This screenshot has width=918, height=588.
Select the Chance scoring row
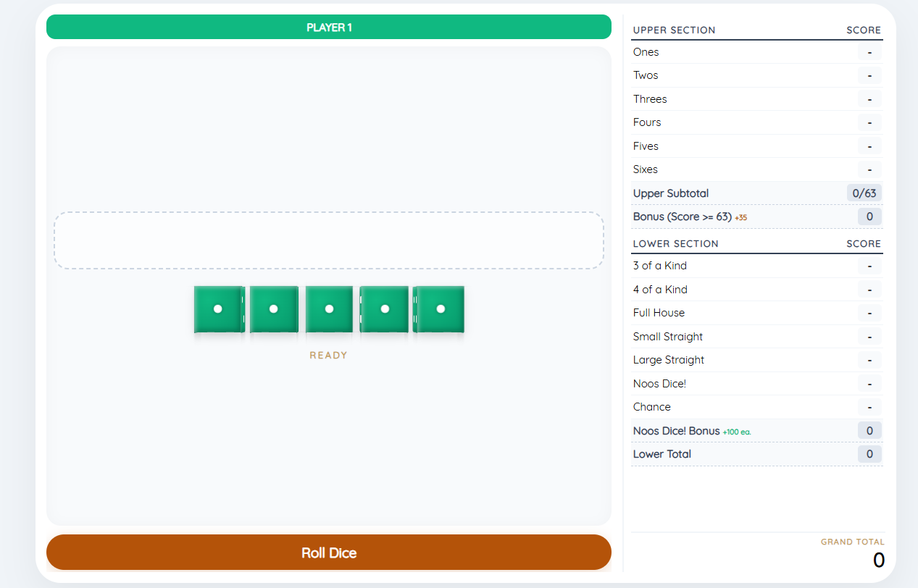pyautogui.click(x=757, y=407)
